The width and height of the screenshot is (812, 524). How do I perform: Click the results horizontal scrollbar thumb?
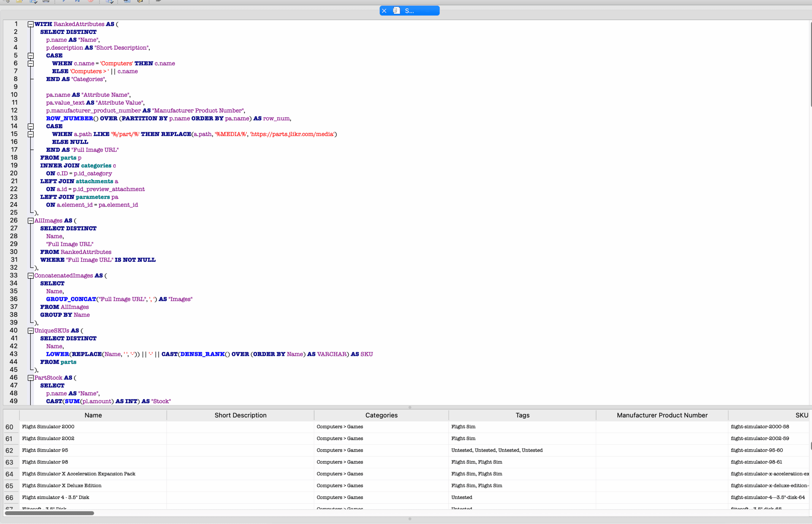pos(49,513)
